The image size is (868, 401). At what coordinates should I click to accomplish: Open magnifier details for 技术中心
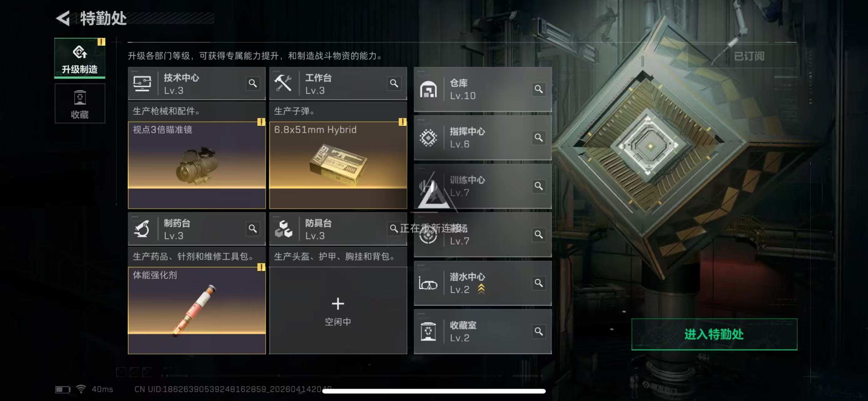coord(253,83)
